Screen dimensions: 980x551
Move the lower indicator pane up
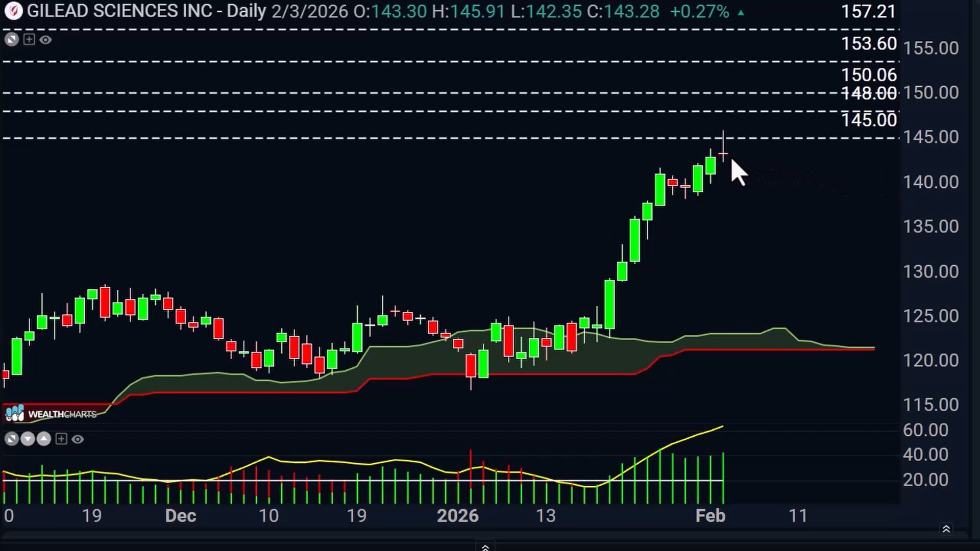pos(44,439)
